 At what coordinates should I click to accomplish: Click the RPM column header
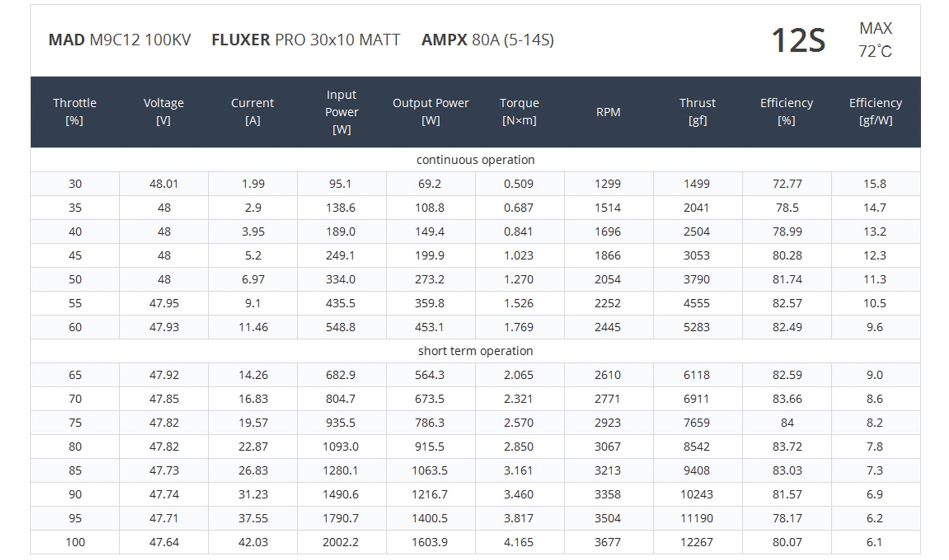pos(608,112)
